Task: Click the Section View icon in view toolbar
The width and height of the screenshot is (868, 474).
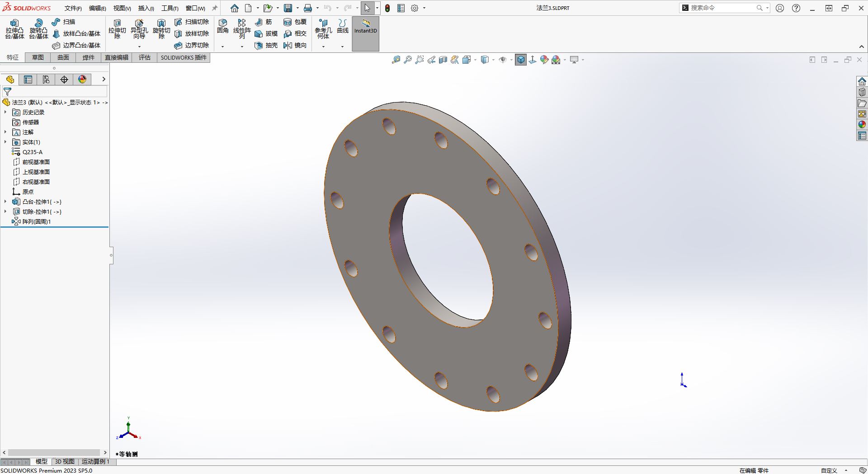Action: click(443, 60)
